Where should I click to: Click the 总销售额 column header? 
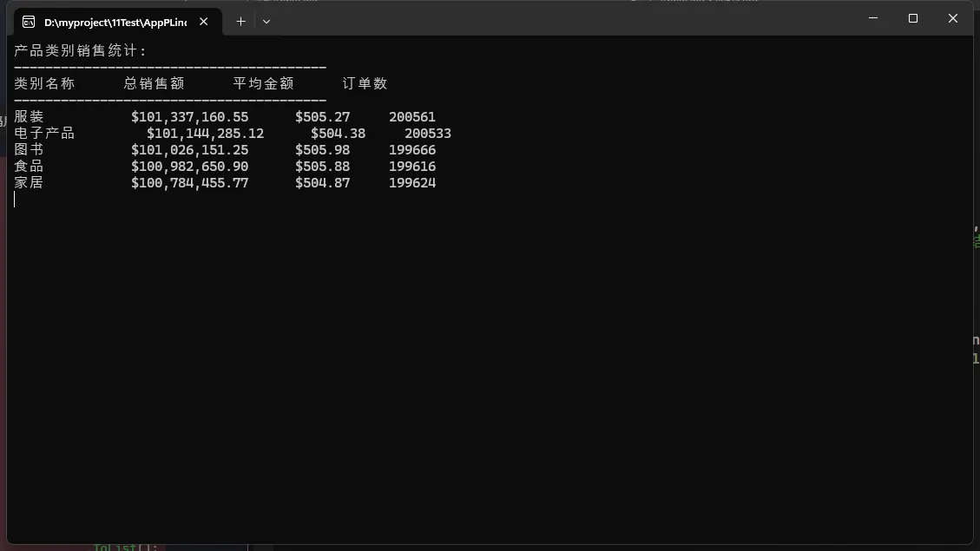pos(154,84)
